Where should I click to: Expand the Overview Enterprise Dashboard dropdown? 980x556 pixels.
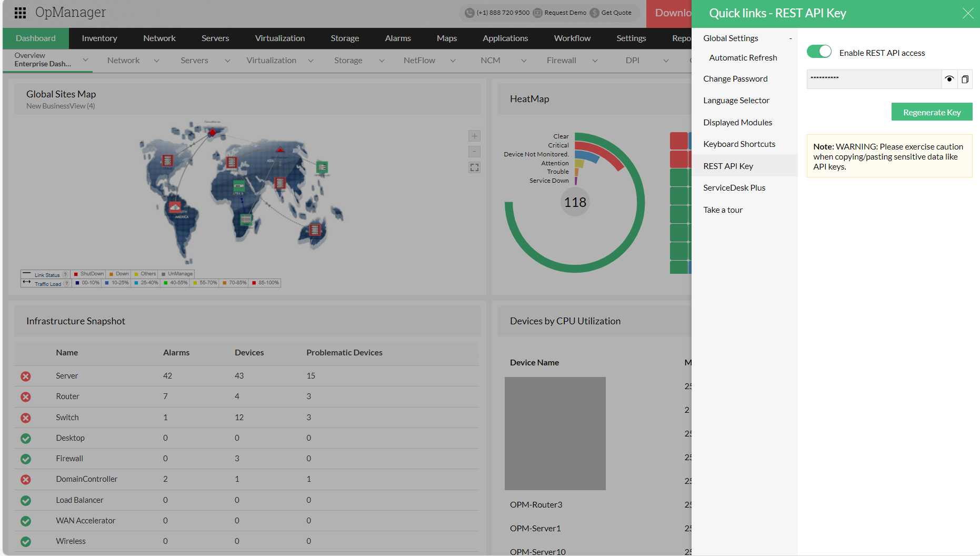pos(85,60)
